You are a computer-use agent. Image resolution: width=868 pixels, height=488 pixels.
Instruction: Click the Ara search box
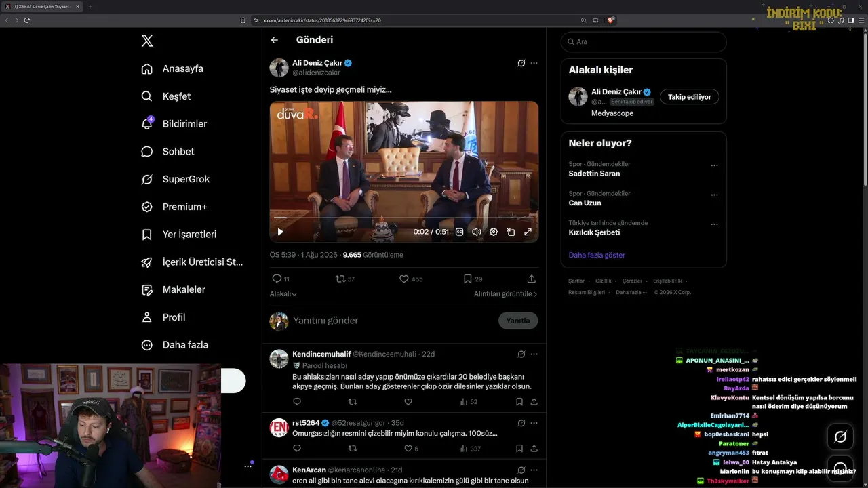point(644,42)
